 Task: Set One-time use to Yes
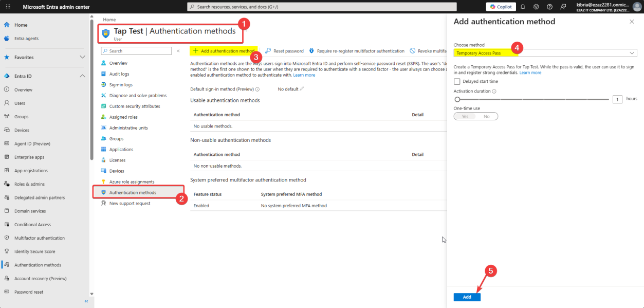tap(465, 117)
